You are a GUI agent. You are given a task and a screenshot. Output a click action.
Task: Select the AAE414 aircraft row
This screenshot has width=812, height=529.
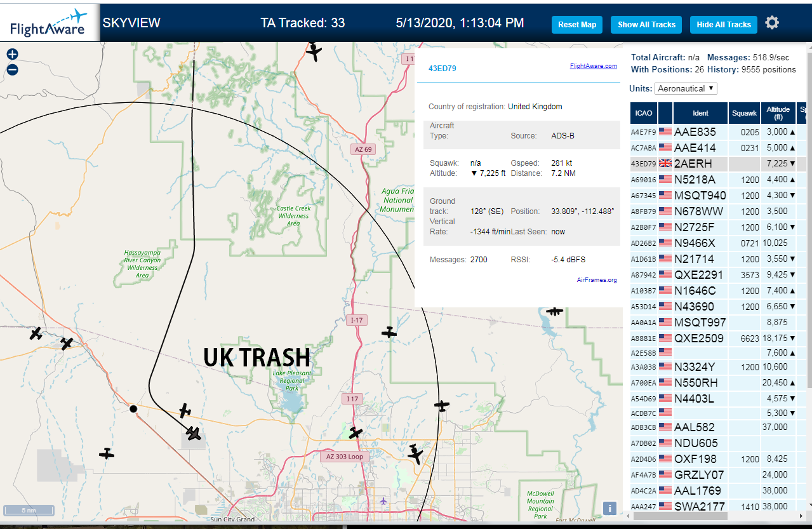718,148
